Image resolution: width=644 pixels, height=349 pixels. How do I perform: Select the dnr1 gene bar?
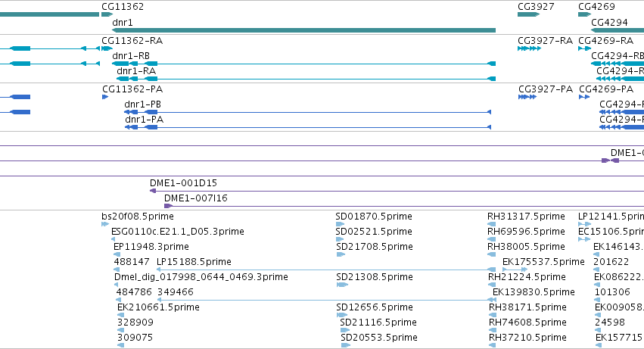click(x=304, y=30)
